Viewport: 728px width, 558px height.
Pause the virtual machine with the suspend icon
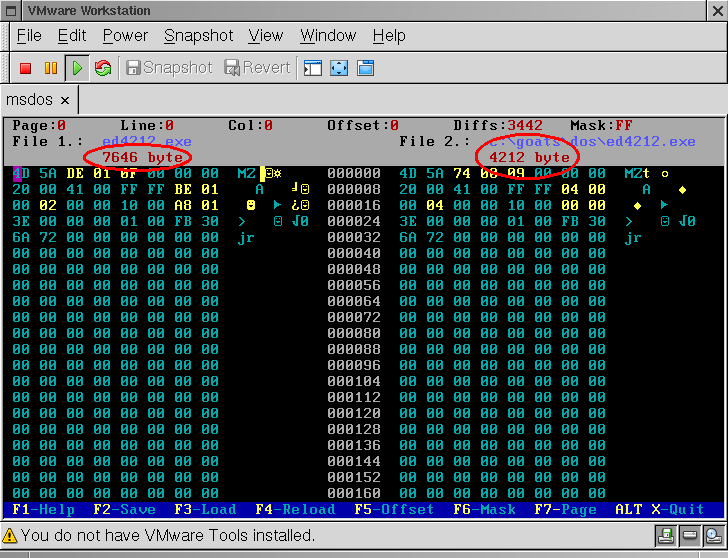(51, 68)
